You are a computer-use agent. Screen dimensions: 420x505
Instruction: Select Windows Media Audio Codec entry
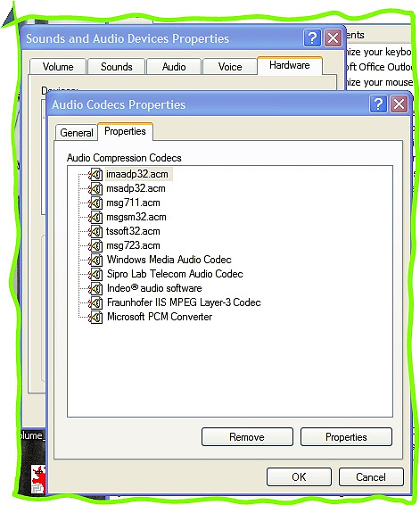point(169,260)
